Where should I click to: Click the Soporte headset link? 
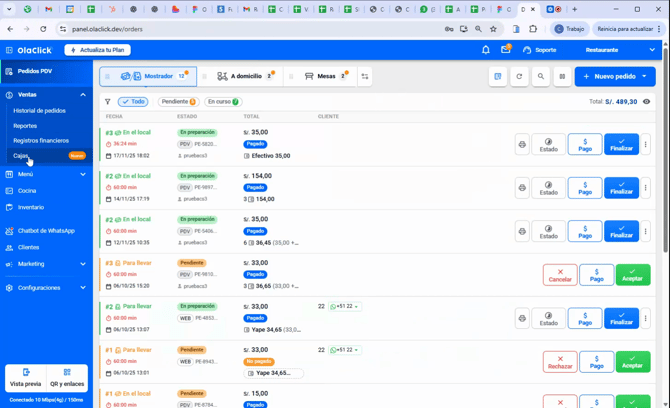pos(539,50)
